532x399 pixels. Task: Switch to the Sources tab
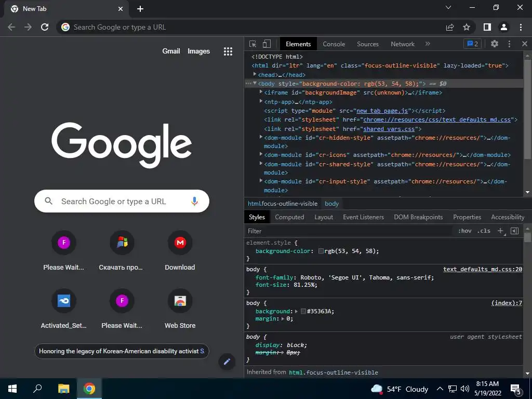367,44
